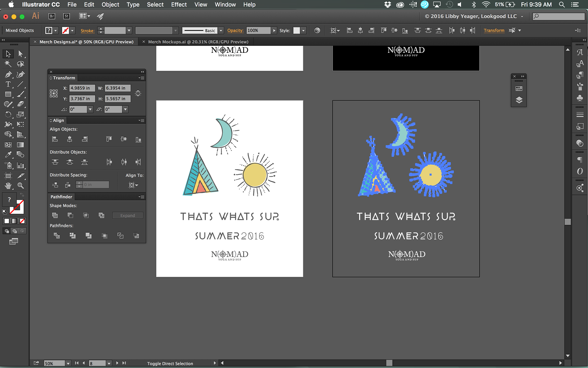Open the Effect menu
Viewport: 588px width, 368px height.
pos(179,5)
